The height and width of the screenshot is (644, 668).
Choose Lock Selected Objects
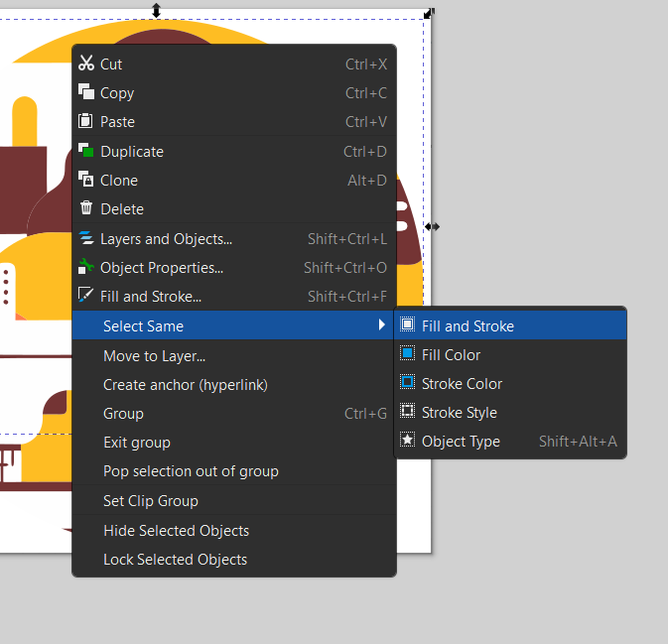click(234, 560)
